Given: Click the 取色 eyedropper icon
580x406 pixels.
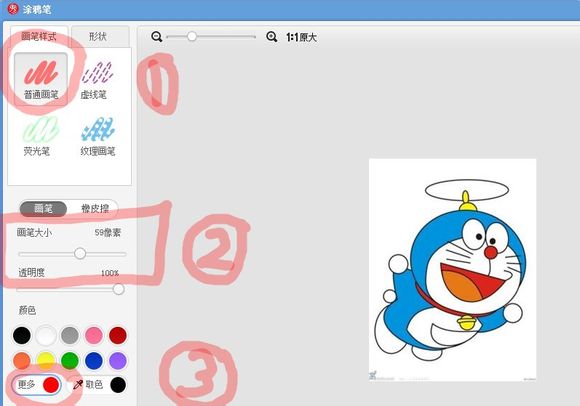Looking at the screenshot, I should pyautogui.click(x=78, y=385).
